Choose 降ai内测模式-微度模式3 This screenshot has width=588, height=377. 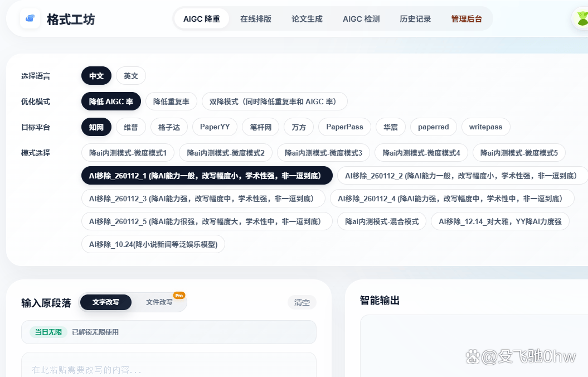click(323, 152)
